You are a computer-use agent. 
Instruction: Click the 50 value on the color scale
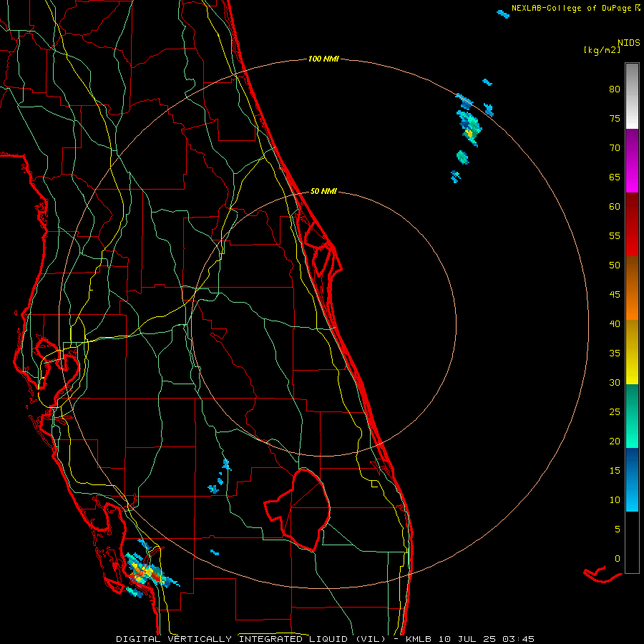615,265
